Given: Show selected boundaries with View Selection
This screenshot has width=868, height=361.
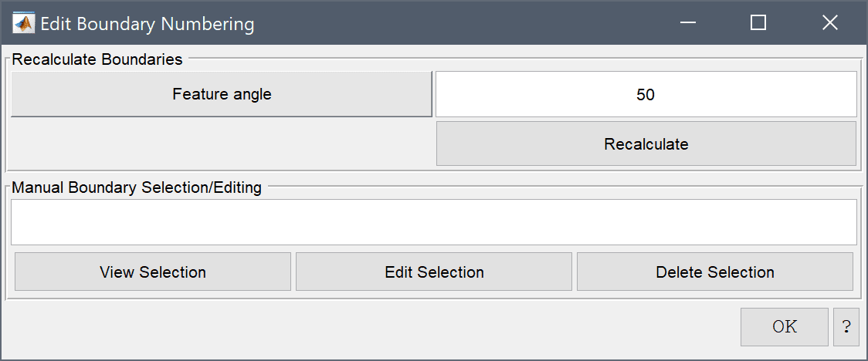Looking at the screenshot, I should 153,272.
